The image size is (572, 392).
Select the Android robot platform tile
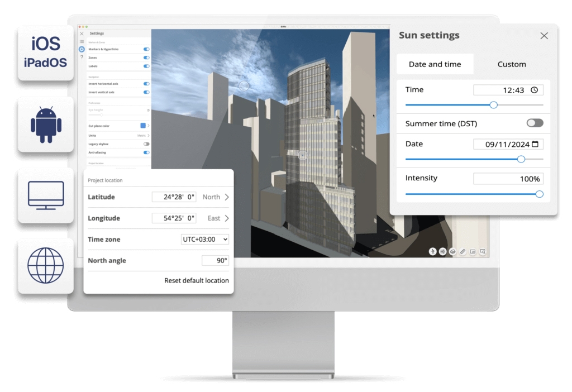pyautogui.click(x=46, y=125)
